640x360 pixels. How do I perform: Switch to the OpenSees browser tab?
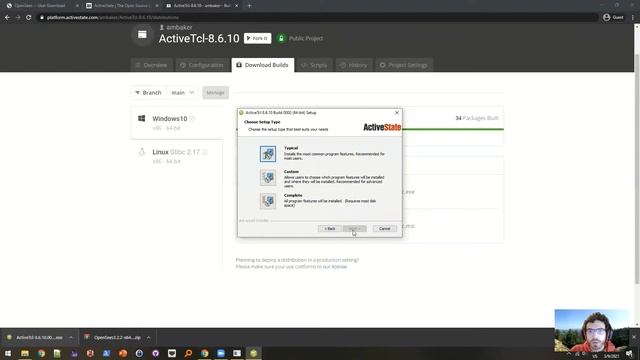[x=42, y=6]
